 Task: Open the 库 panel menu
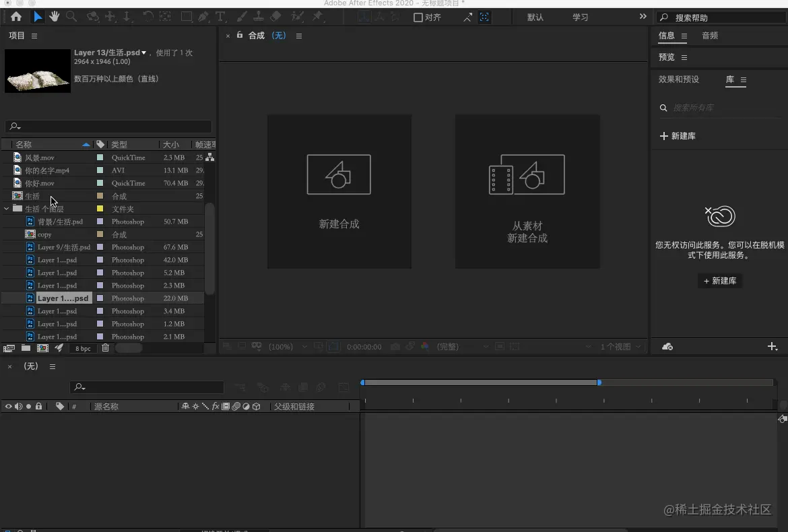click(744, 80)
